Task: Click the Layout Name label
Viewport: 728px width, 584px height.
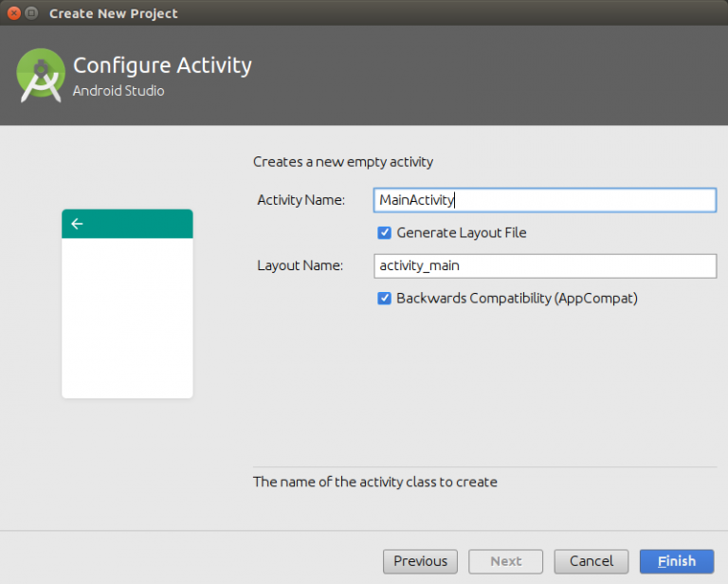Action: (300, 266)
